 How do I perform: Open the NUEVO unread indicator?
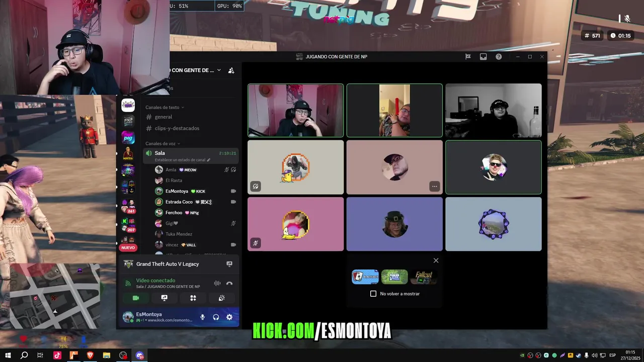tap(128, 247)
